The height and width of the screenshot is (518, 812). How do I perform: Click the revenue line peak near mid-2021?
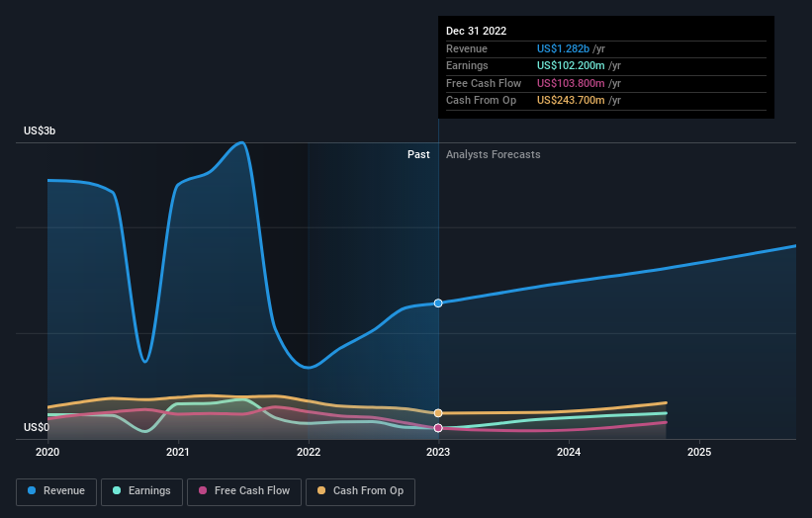241,142
